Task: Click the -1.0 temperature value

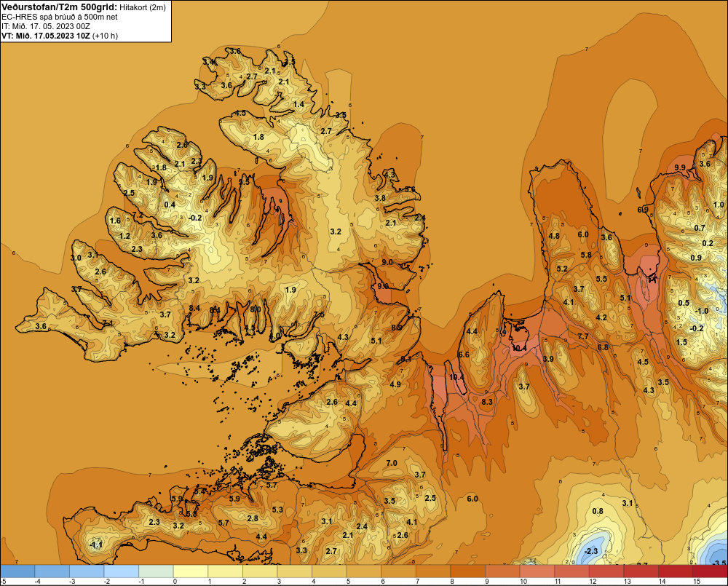Action: point(702,311)
